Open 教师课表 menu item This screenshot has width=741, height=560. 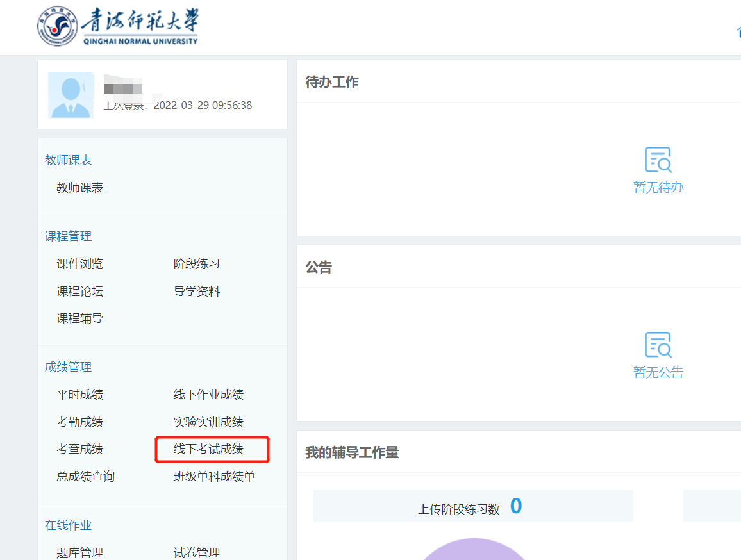point(79,188)
